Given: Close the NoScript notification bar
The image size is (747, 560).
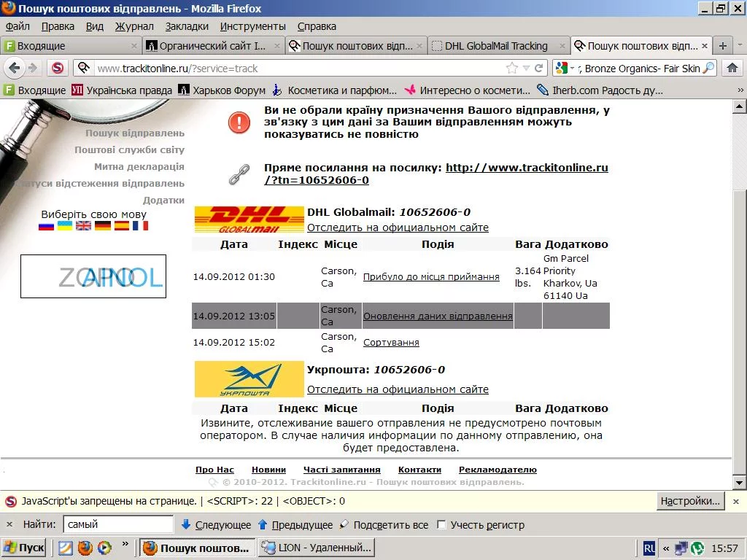Looking at the screenshot, I should click(735, 502).
